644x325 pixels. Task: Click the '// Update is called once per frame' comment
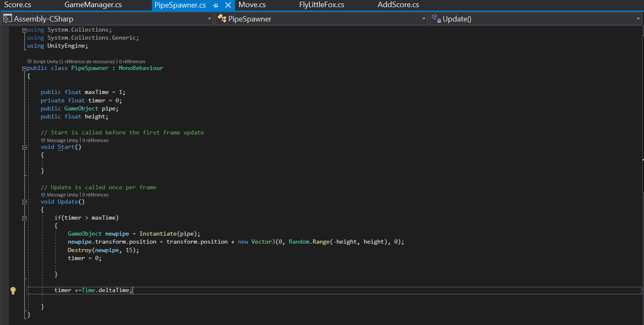pyautogui.click(x=98, y=187)
